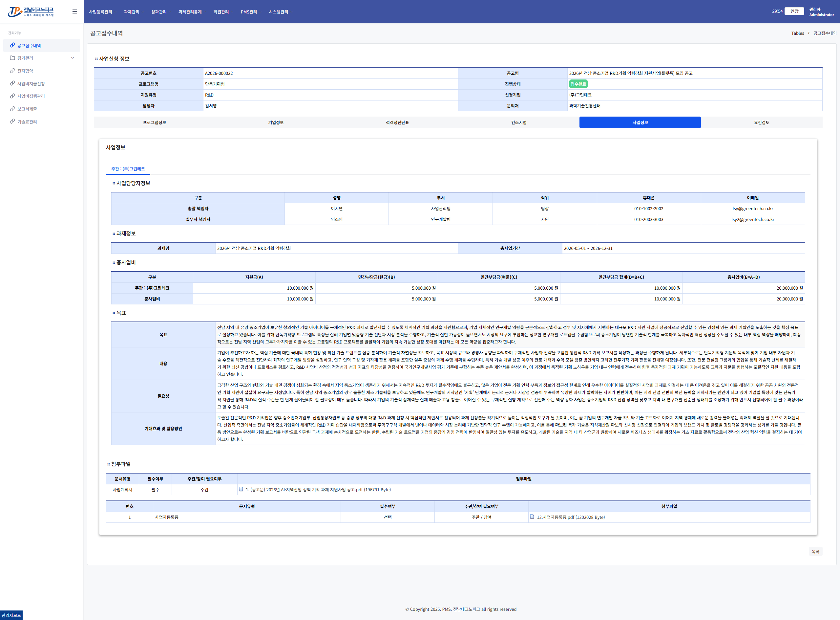
Task: Click the link icon beside 기술료관리
Action: pos(12,122)
